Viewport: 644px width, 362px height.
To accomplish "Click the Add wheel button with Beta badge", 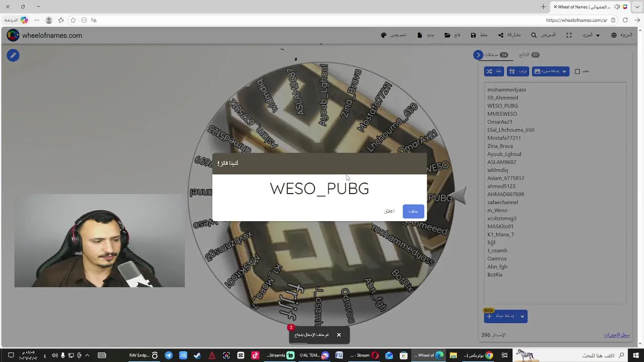I will (501, 316).
